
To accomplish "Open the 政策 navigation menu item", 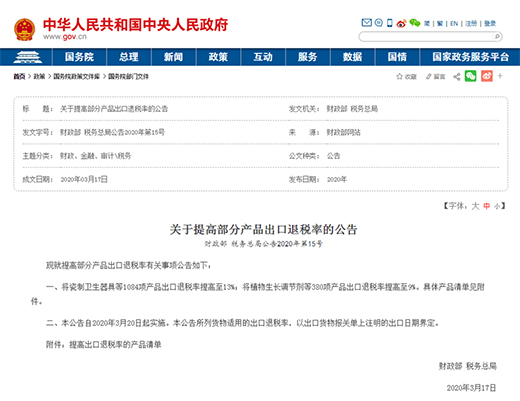I will [218, 57].
